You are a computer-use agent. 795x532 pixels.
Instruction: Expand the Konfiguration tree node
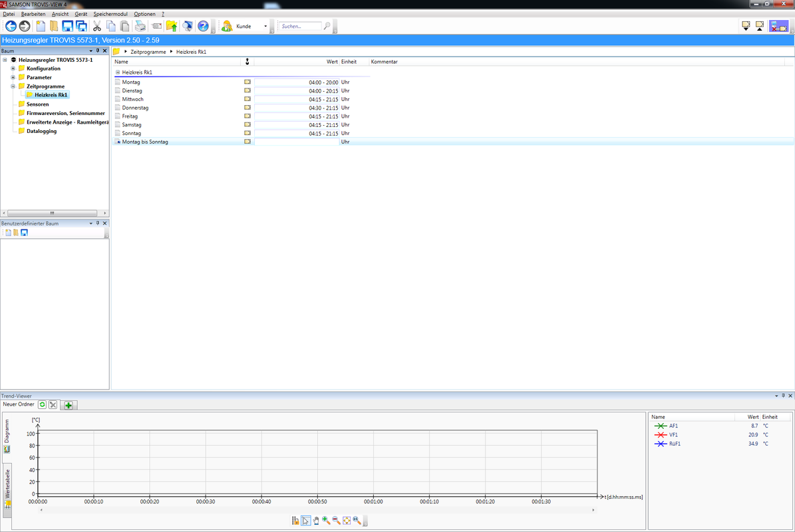click(x=13, y=68)
